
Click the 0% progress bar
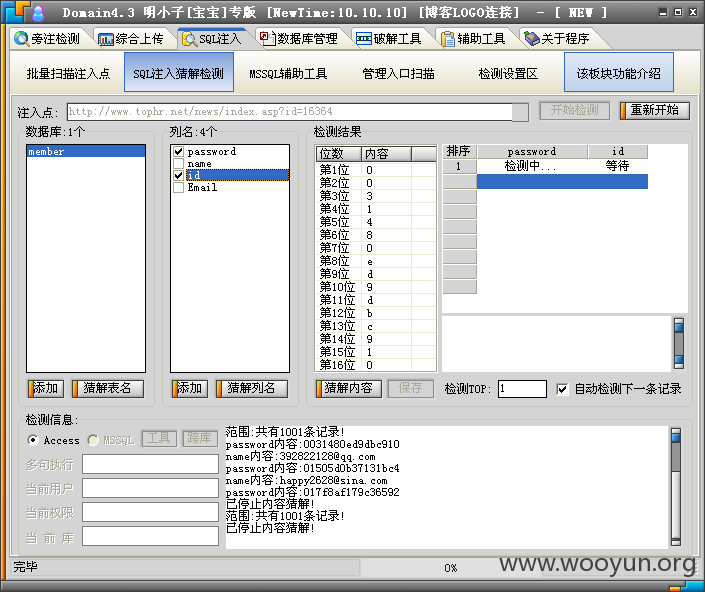click(x=451, y=568)
